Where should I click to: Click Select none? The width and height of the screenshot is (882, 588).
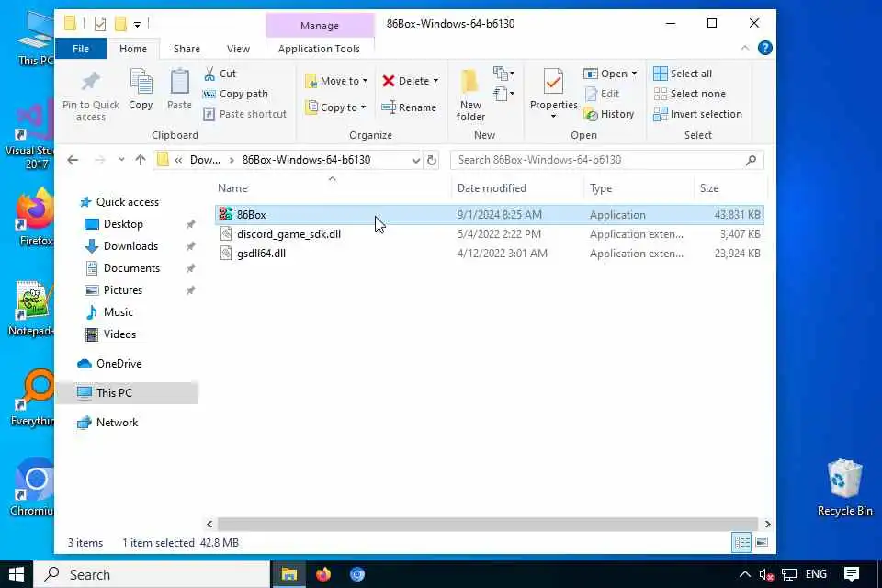click(x=690, y=94)
